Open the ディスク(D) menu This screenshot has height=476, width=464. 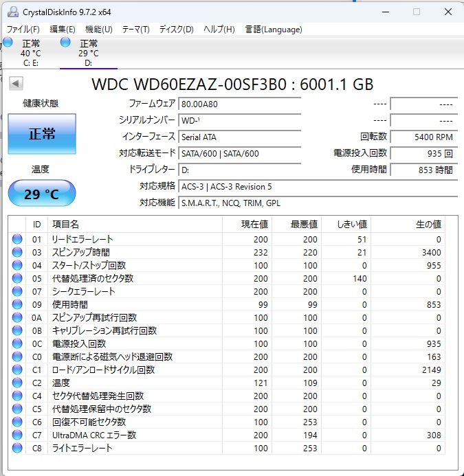tap(176, 30)
